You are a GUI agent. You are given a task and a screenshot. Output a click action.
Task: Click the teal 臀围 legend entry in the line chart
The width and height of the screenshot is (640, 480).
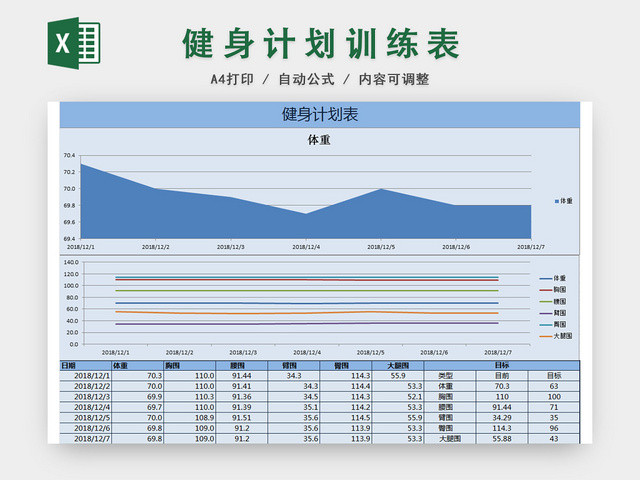click(x=553, y=324)
